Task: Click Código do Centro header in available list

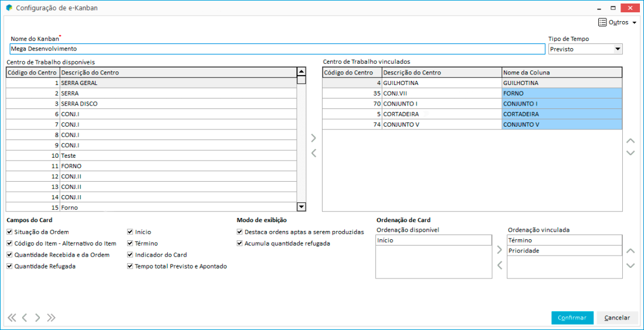Action: click(33, 72)
